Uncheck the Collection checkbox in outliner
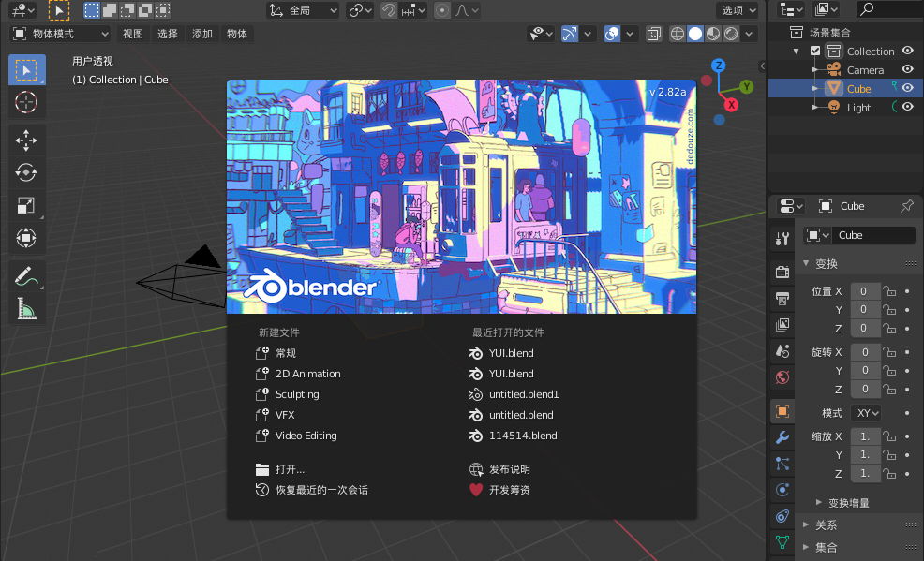This screenshot has height=561, width=924. (x=815, y=52)
